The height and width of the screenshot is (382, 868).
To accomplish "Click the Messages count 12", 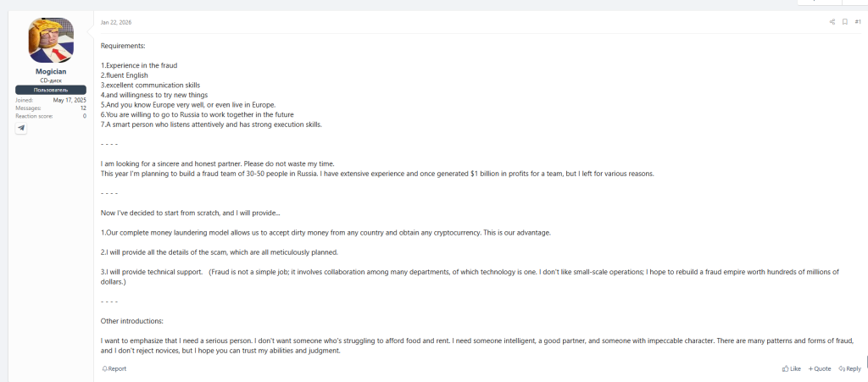I will click(x=83, y=108).
